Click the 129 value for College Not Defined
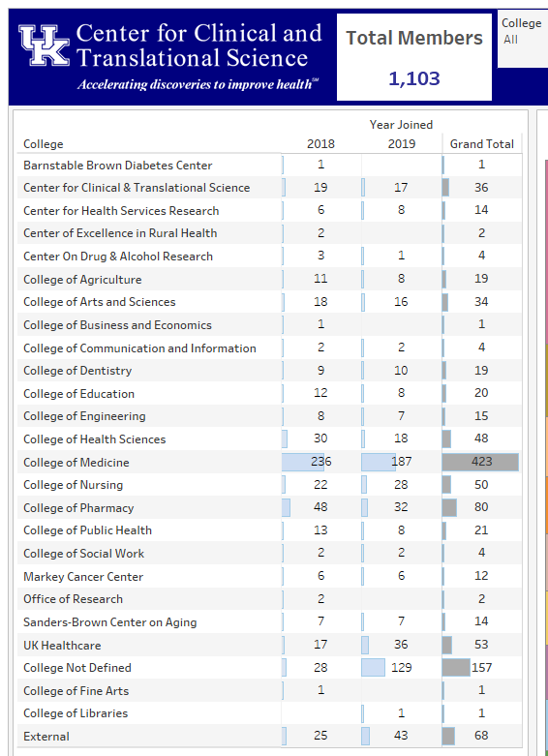The height and width of the screenshot is (756, 548). tap(402, 667)
